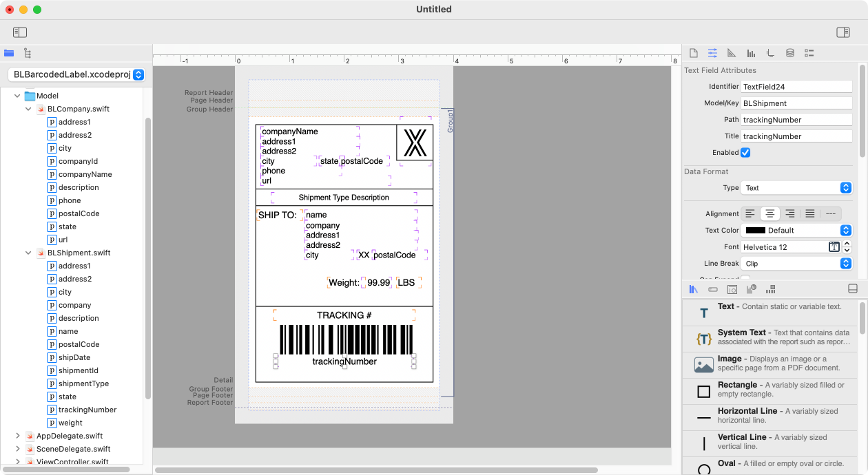
Task: Set alignment to justified
Action: (x=810, y=213)
